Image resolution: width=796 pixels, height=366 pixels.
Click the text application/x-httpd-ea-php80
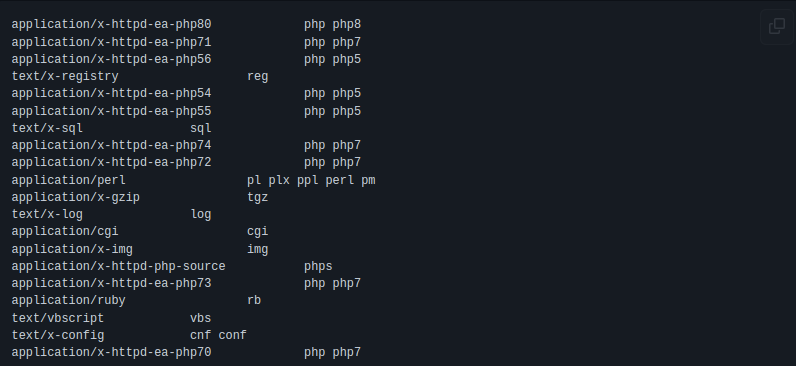coord(111,24)
